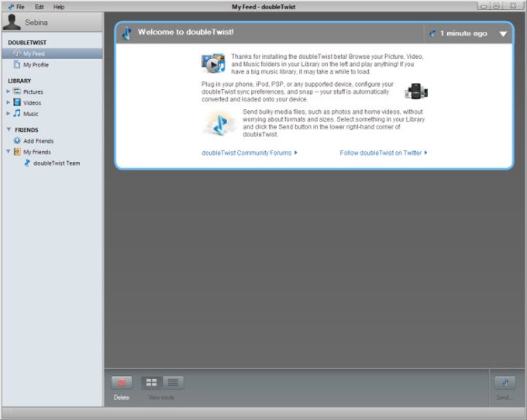
Task: Click the Videos label in Library
Action: 33,103
